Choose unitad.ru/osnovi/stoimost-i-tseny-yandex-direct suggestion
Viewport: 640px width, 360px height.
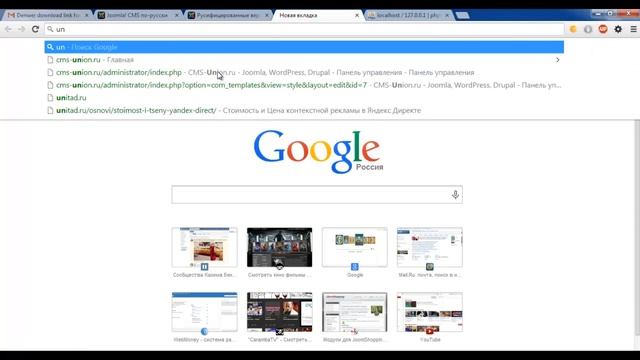(x=304, y=110)
